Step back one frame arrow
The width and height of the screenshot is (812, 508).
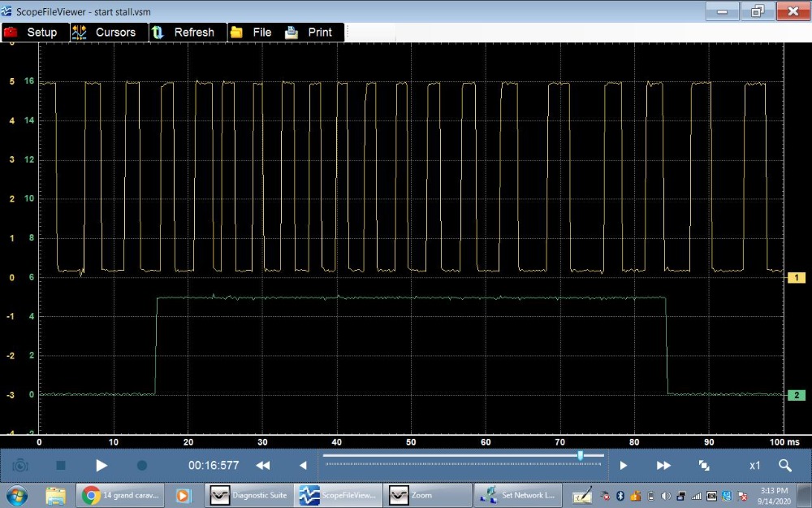[303, 466]
